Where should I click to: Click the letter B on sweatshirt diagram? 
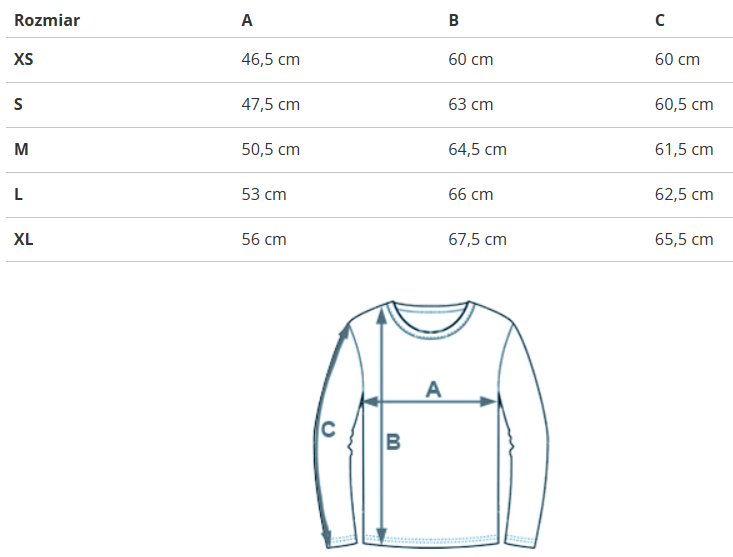point(393,441)
